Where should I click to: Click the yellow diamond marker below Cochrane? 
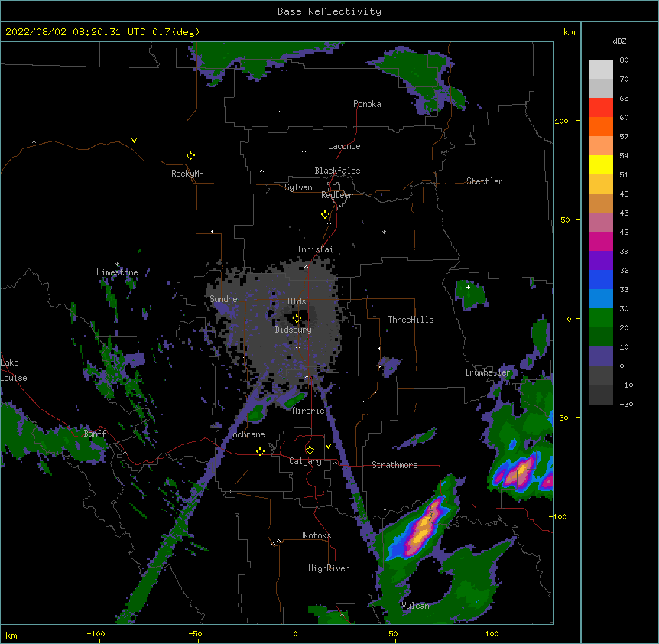[260, 451]
